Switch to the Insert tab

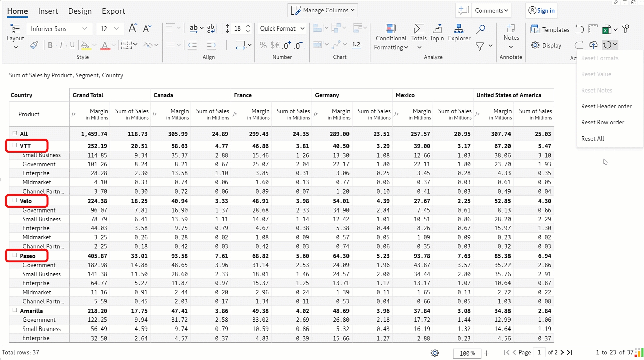click(x=48, y=11)
